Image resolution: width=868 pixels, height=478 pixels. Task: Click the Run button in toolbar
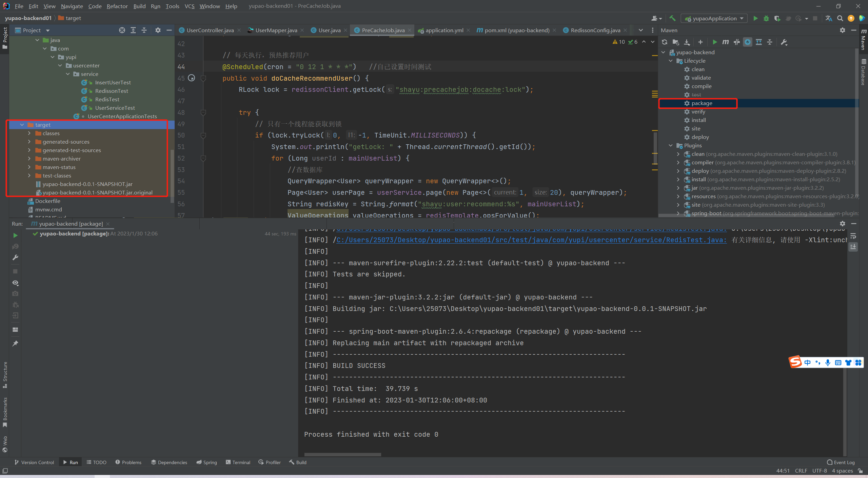[x=755, y=18]
